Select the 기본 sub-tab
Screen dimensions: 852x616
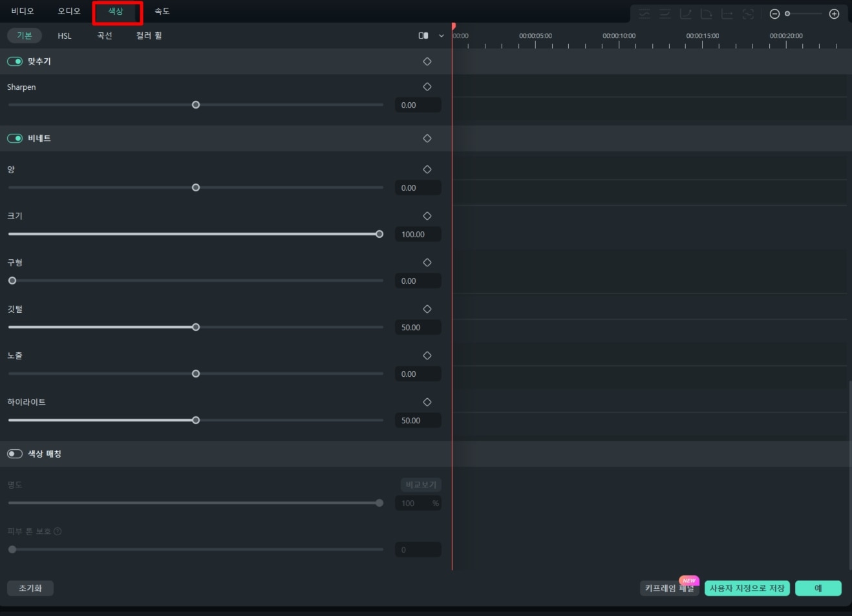(x=25, y=36)
